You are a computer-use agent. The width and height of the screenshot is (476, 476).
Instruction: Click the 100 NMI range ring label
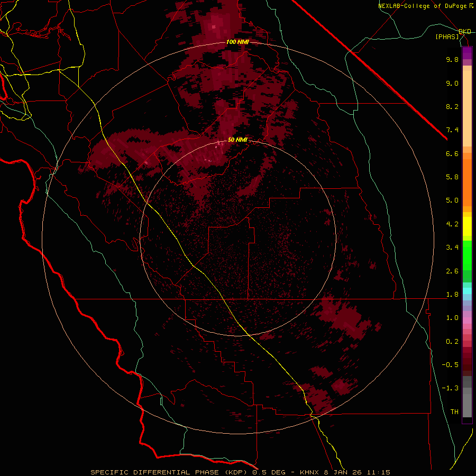pyautogui.click(x=237, y=42)
